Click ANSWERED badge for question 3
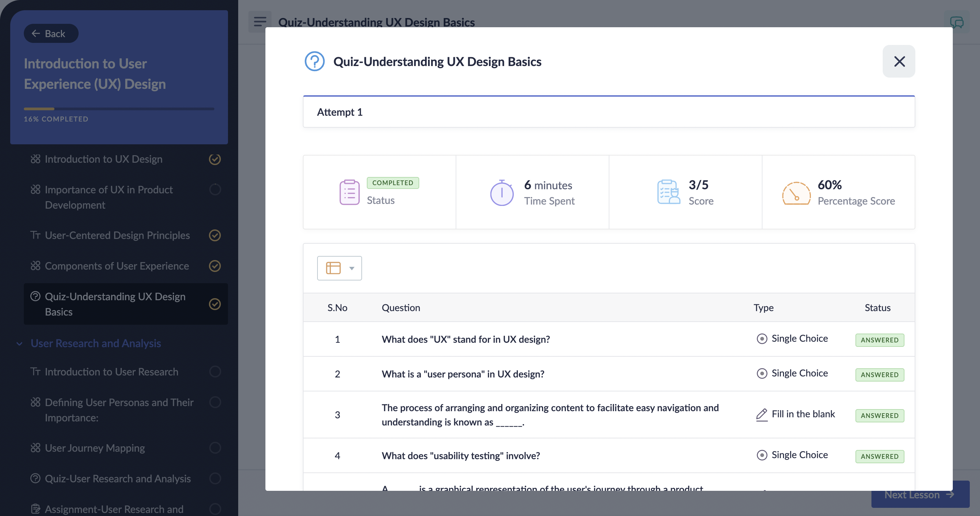Image resolution: width=980 pixels, height=516 pixels. point(880,416)
